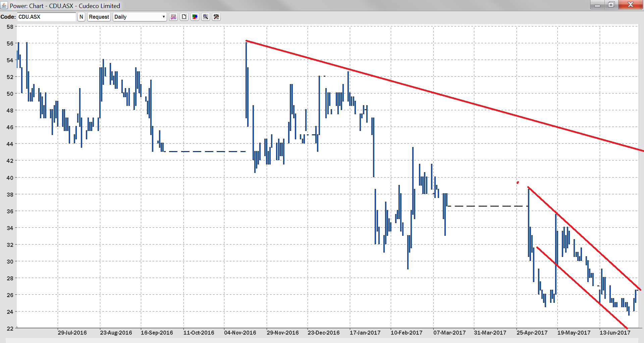
Task: Click the 44 price axis label
Action: (10, 144)
